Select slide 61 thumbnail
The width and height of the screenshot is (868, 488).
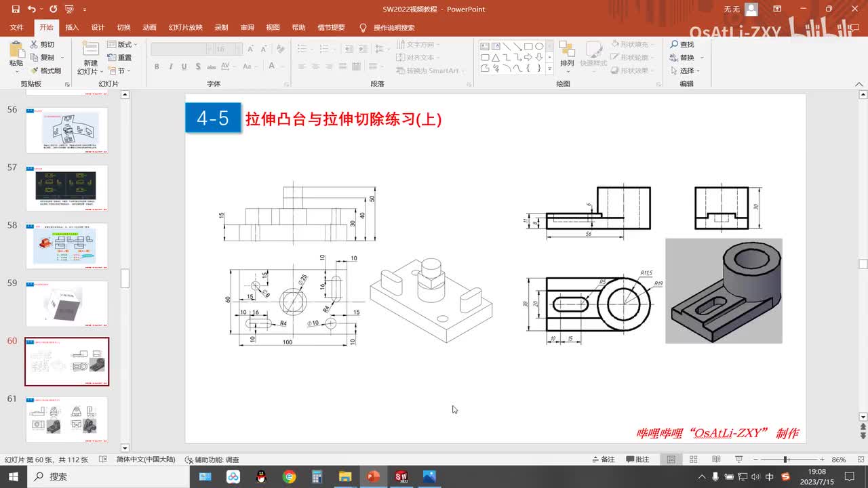(x=66, y=420)
